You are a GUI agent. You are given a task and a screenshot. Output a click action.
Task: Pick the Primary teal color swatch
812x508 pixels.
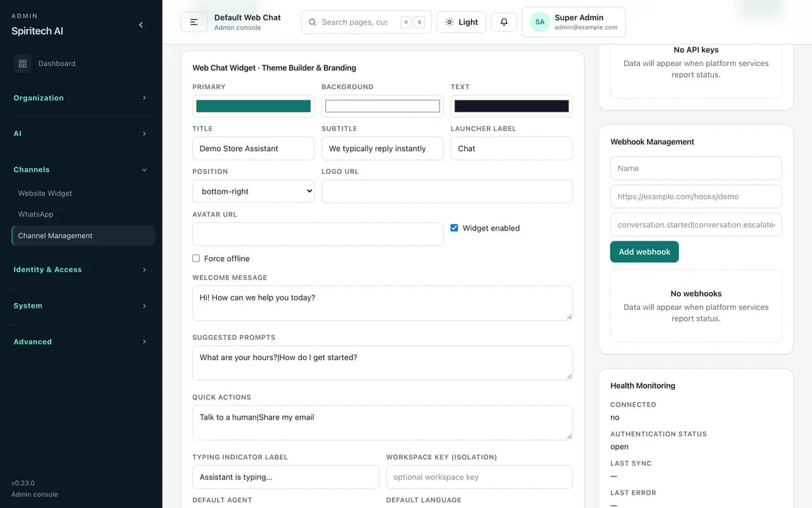click(x=253, y=106)
